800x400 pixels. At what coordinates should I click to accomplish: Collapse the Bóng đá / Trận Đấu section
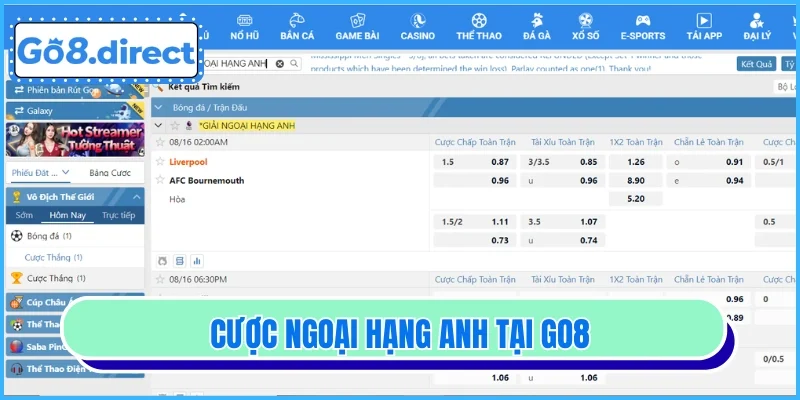tap(158, 107)
